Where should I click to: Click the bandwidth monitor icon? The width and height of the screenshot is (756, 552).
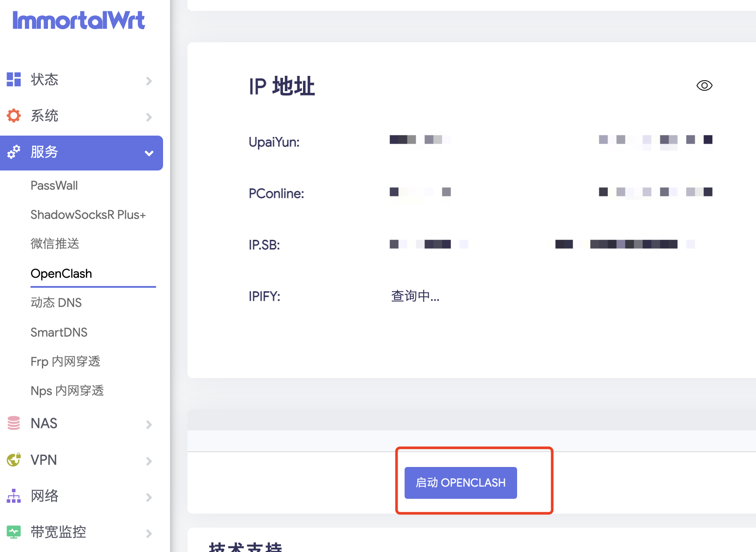click(14, 532)
